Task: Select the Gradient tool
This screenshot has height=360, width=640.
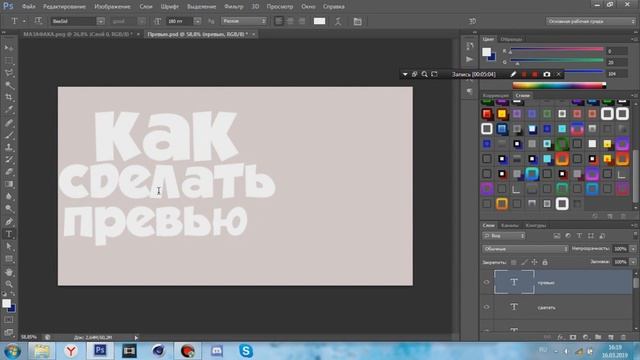Action: coord(9,184)
